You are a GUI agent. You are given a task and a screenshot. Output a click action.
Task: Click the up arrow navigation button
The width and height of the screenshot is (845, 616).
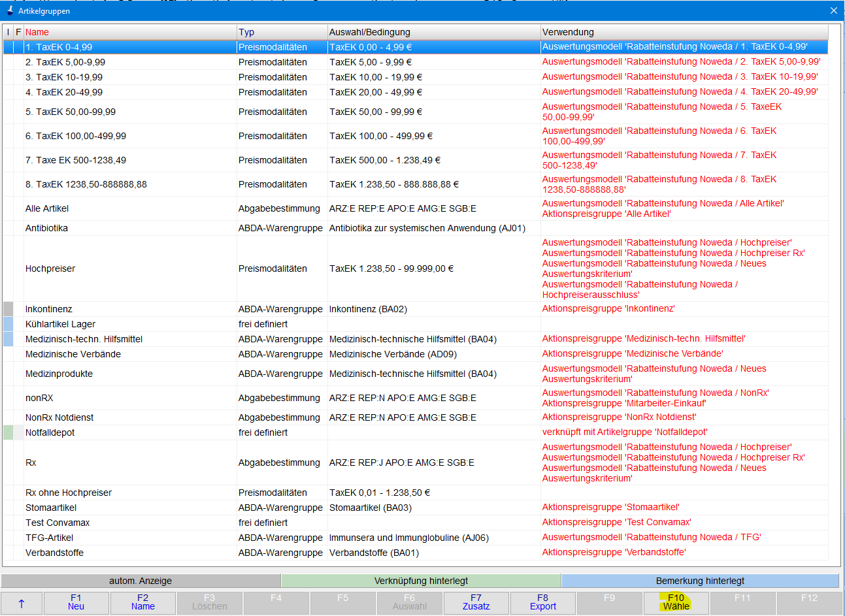click(x=22, y=603)
